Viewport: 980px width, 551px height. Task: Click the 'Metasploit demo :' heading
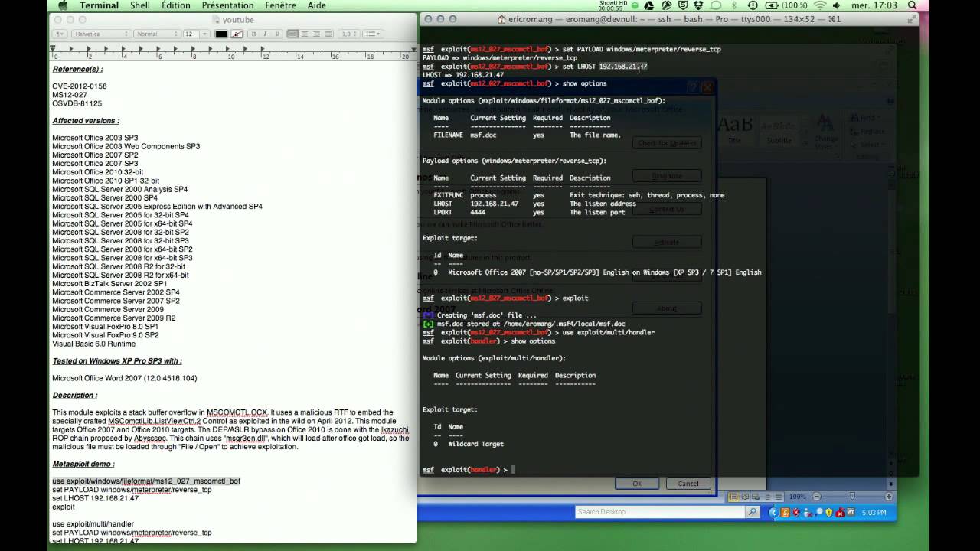coord(83,464)
